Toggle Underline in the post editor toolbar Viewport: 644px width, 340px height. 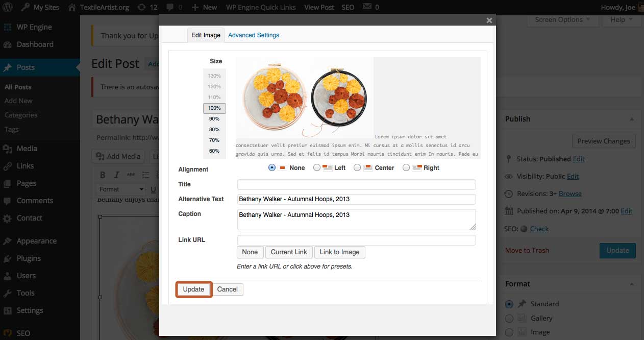pos(153,189)
